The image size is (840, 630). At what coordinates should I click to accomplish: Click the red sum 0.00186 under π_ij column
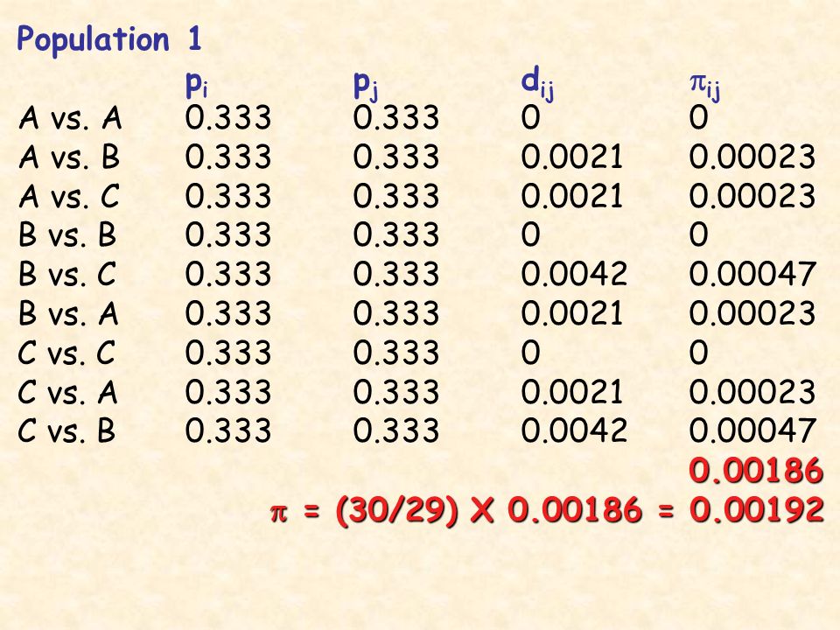click(x=756, y=471)
